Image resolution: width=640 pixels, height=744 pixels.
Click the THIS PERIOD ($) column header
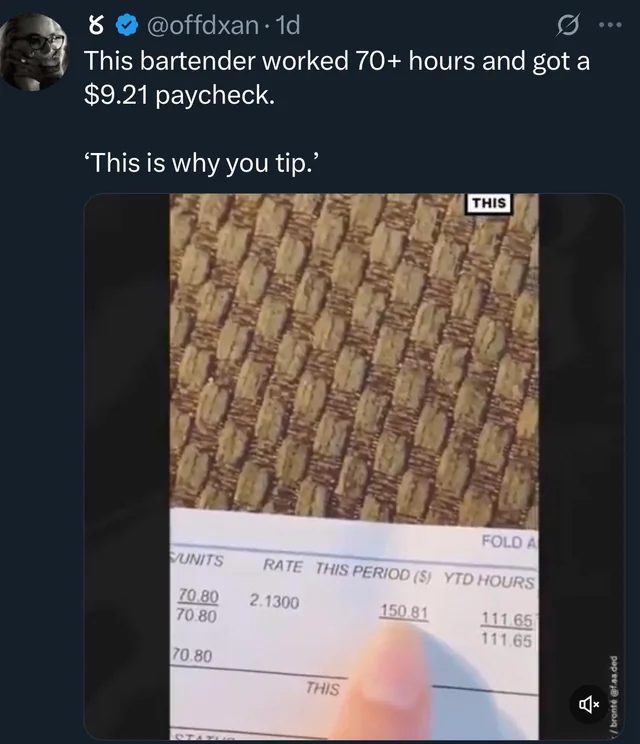373,572
